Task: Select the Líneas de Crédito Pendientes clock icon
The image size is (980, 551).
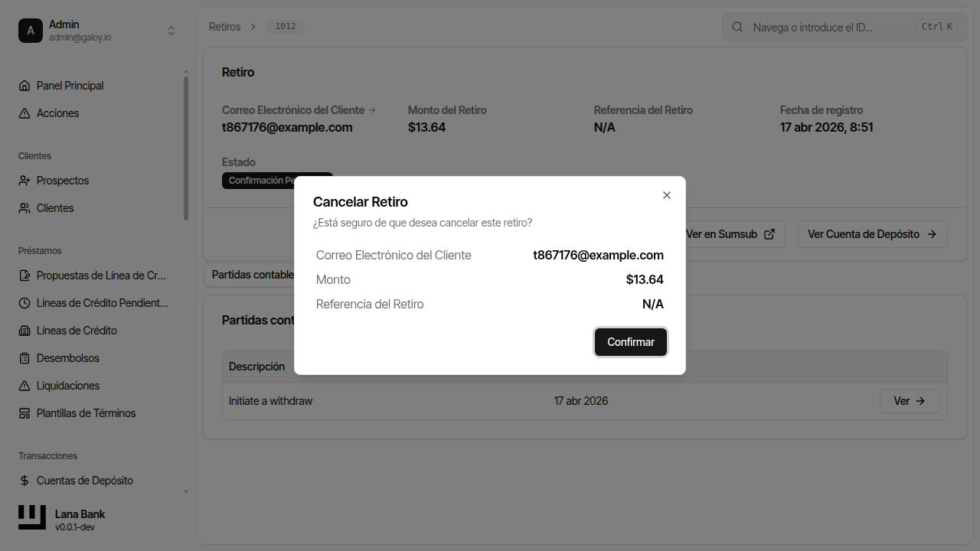Action: [x=24, y=302]
